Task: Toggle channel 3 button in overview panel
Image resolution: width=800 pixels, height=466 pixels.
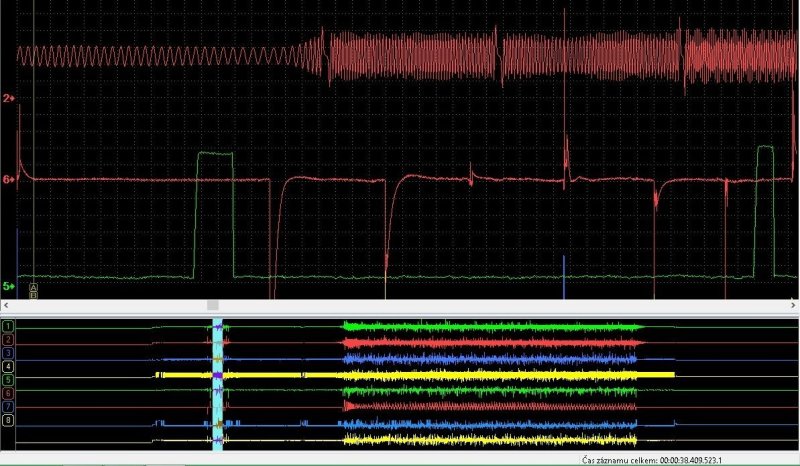Action: click(8, 353)
